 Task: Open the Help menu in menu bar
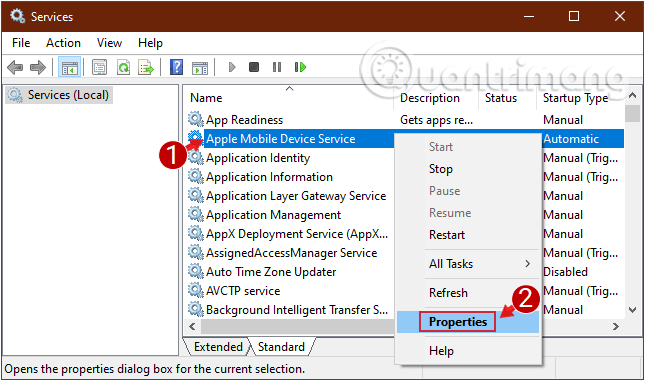click(x=150, y=43)
